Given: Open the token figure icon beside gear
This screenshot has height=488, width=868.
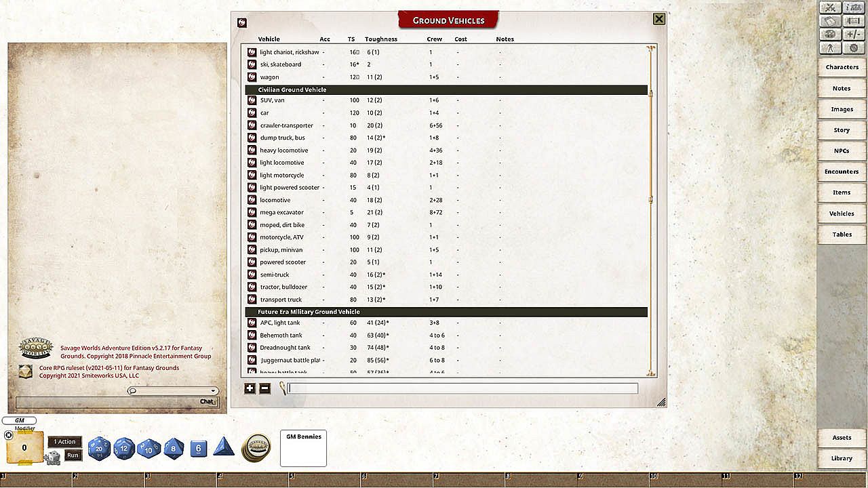Looking at the screenshot, I should coord(830,48).
